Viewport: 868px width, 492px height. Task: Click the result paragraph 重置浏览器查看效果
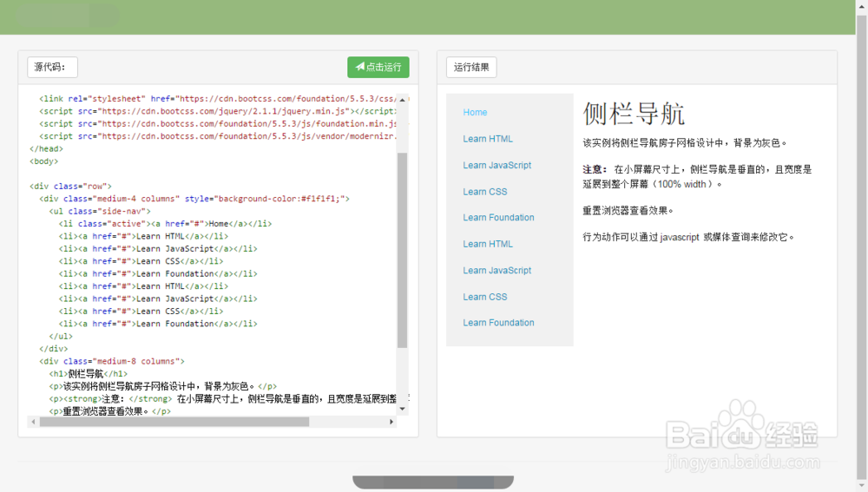(x=628, y=211)
